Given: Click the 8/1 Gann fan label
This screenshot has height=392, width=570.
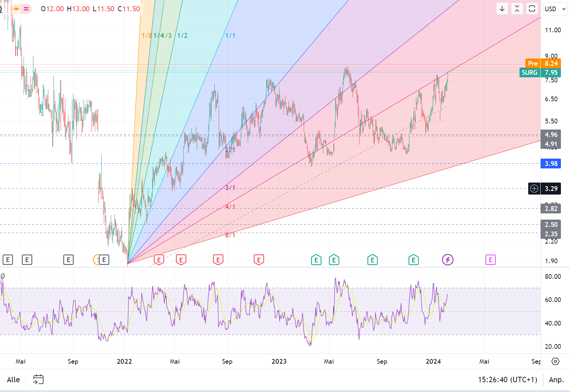Looking at the screenshot, I should pyautogui.click(x=230, y=235).
